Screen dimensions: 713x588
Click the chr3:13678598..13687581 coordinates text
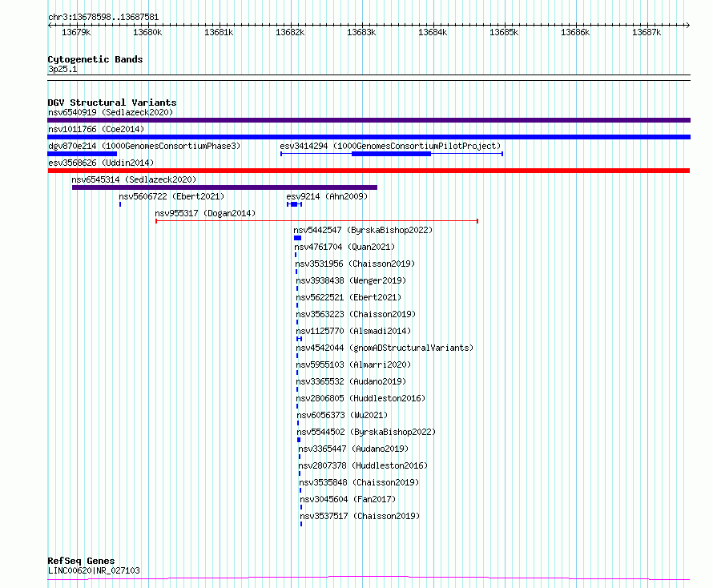click(x=103, y=18)
